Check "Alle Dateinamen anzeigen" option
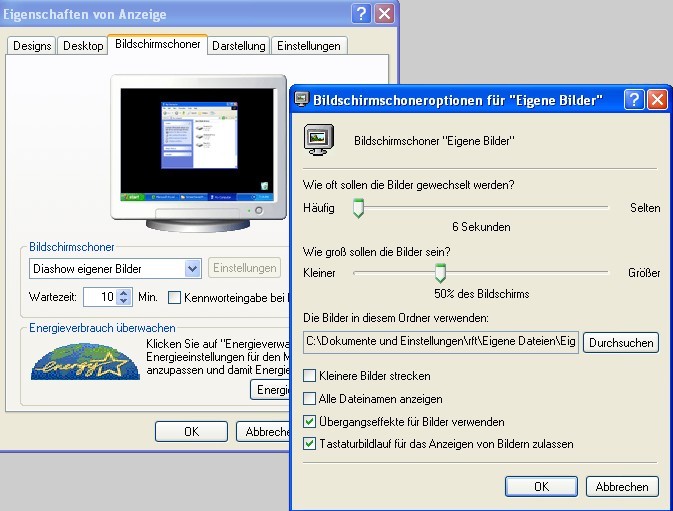Viewport: 673px width, 511px height. coord(309,399)
